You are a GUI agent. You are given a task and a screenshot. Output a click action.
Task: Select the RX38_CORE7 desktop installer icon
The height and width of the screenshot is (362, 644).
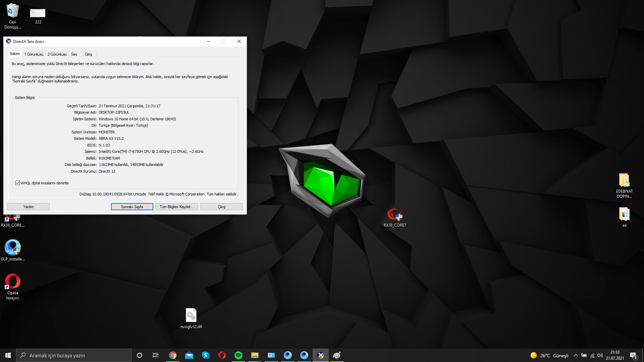[x=395, y=215]
